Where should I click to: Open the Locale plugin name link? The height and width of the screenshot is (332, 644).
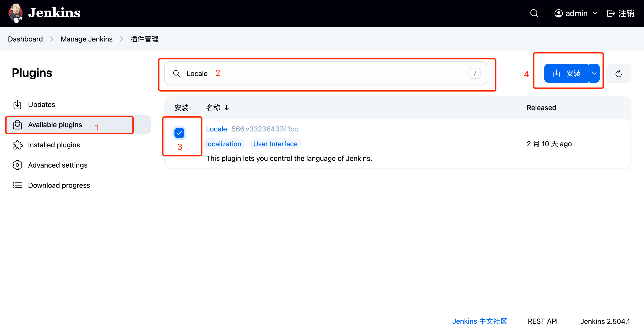[216, 129]
